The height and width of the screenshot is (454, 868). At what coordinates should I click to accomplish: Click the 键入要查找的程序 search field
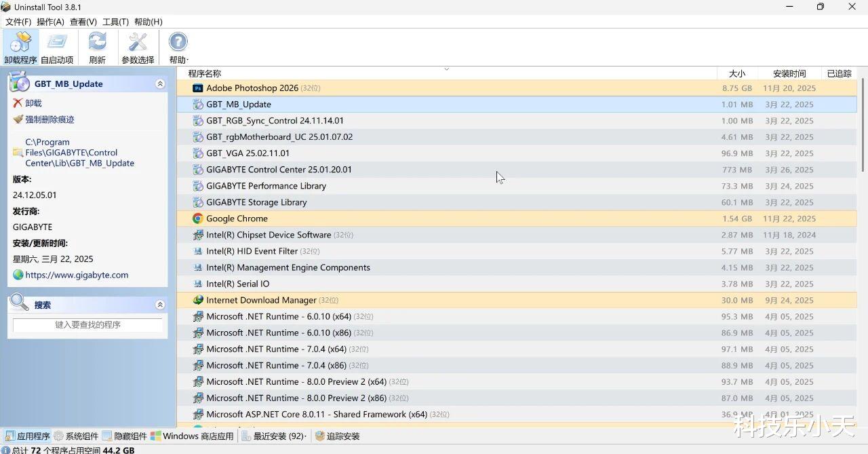(88, 325)
